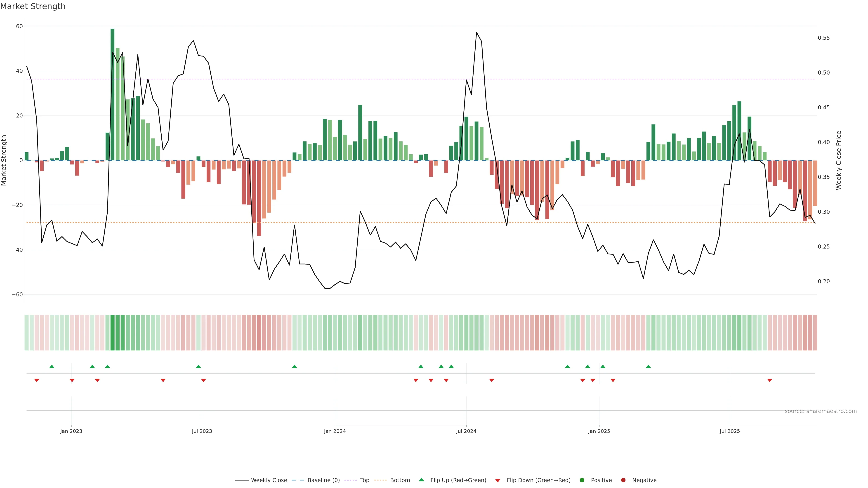Click the source: sharemaestro.com text
This screenshot has width=868, height=488.
pyautogui.click(x=821, y=411)
